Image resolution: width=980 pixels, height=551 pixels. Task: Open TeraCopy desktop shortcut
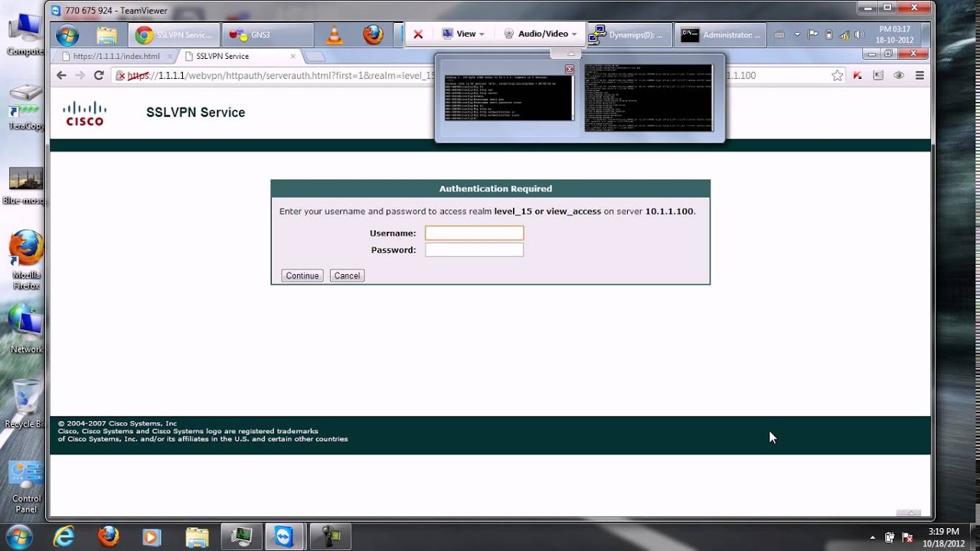point(25,107)
